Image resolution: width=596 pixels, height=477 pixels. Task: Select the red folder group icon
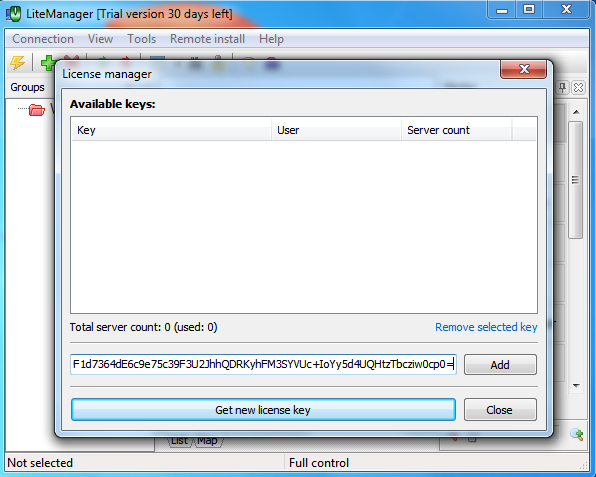point(36,110)
